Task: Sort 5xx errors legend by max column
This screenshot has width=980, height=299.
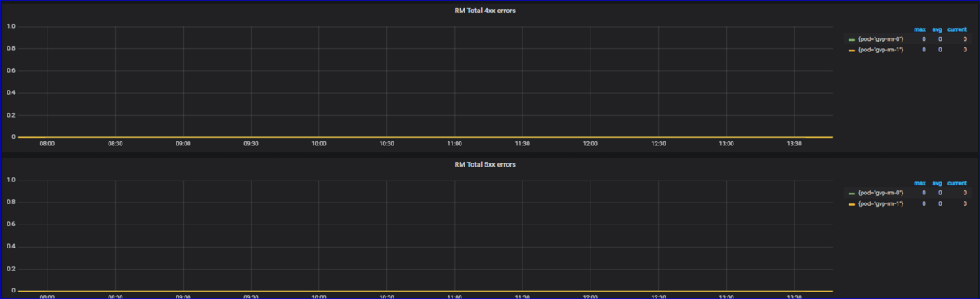Action: tap(920, 183)
